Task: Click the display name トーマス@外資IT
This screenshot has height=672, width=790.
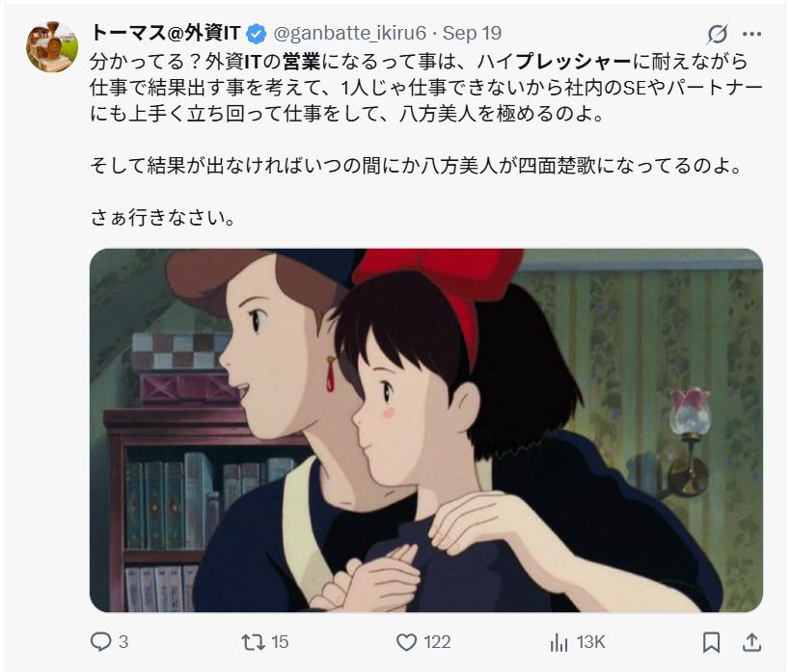Action: click(166, 33)
